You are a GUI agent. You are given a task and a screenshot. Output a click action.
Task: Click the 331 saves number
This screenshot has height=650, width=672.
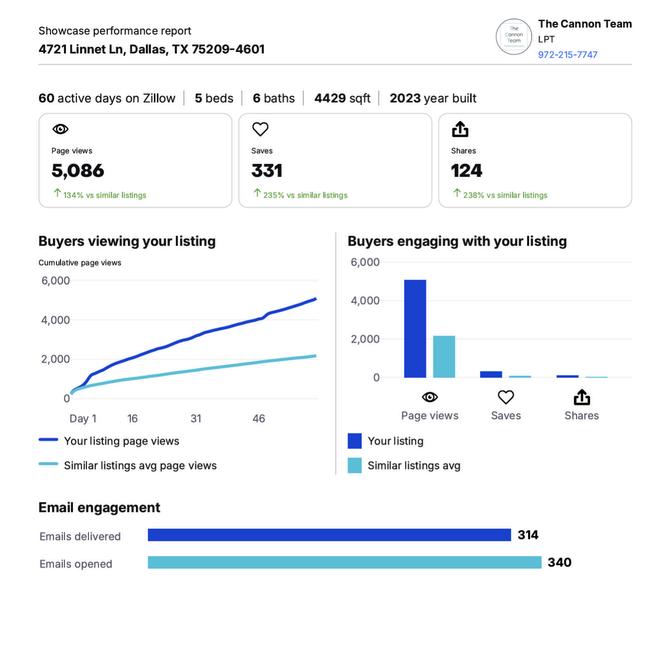point(267,171)
